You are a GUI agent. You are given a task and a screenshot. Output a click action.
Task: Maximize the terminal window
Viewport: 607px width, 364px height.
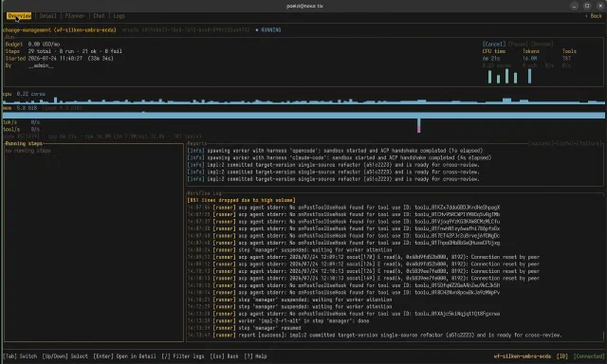tap(587, 6)
